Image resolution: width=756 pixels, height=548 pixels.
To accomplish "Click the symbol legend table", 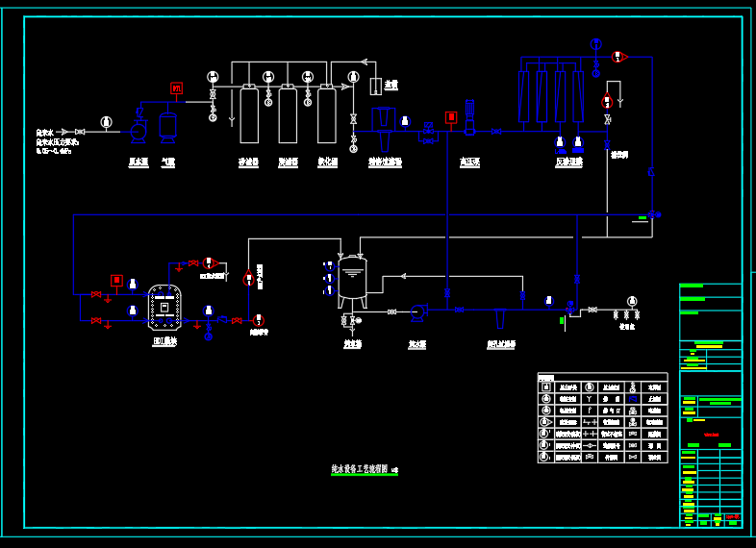I will pyautogui.click(x=602, y=418).
